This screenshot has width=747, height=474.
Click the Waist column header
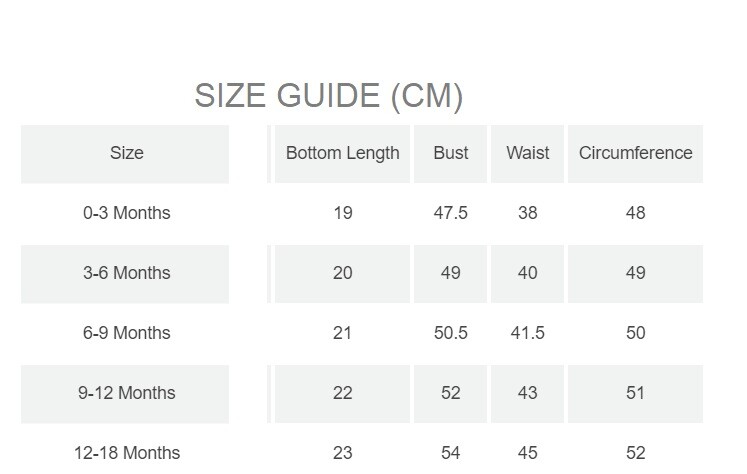[528, 153]
